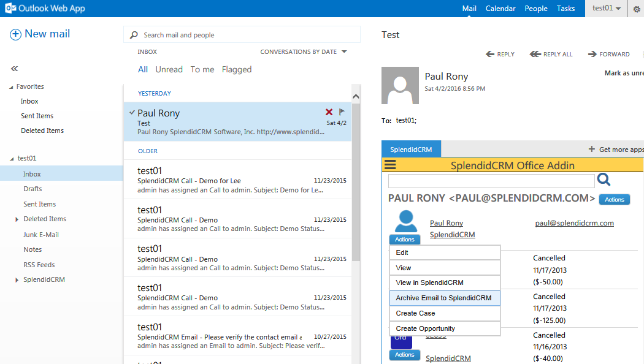Image resolution: width=644 pixels, height=364 pixels.
Task: Click the New mail plus icon
Action: (x=15, y=34)
